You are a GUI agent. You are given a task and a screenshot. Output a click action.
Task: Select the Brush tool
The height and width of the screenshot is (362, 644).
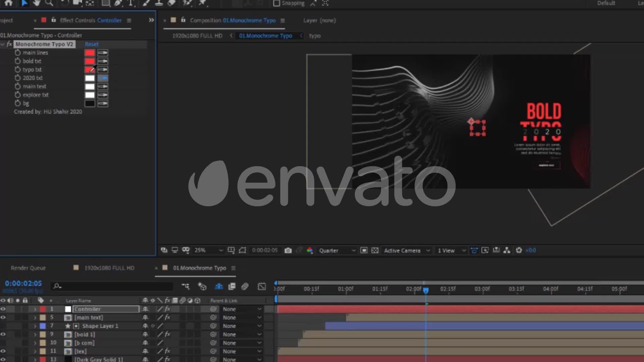point(147,3)
